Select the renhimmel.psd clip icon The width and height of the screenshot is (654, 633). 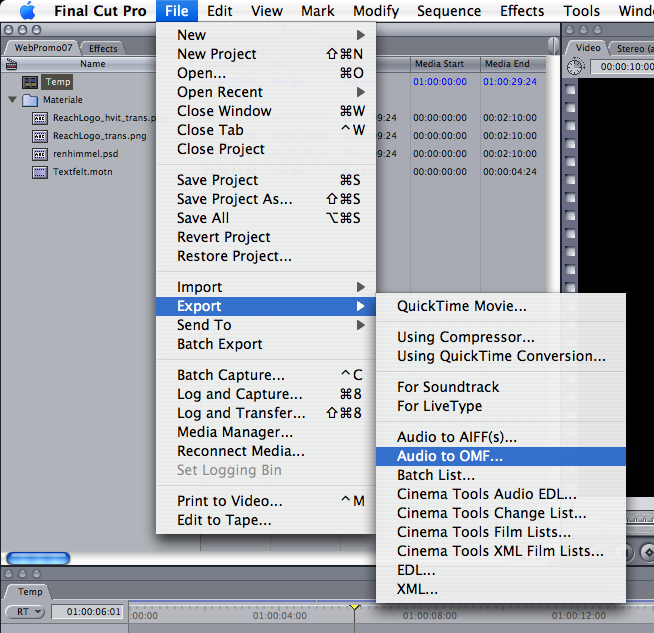click(40, 154)
